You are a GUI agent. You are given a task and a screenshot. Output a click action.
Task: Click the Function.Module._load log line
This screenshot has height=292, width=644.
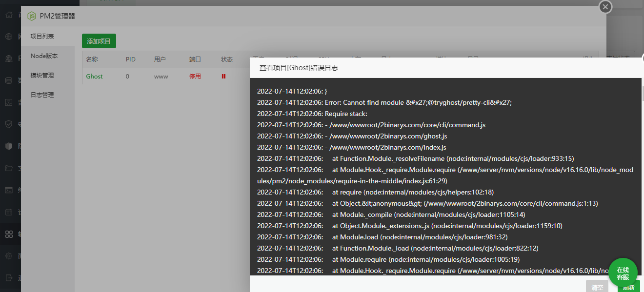[x=398, y=248]
